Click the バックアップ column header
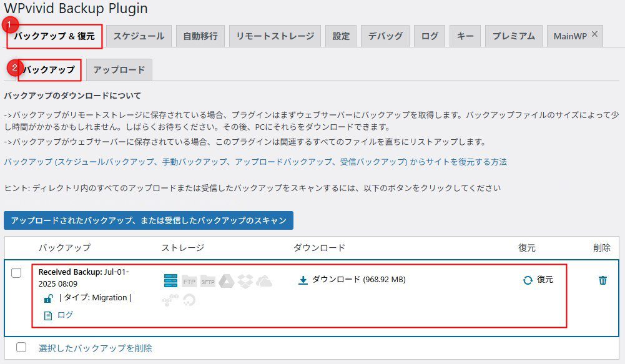625x364 pixels. pyautogui.click(x=64, y=248)
